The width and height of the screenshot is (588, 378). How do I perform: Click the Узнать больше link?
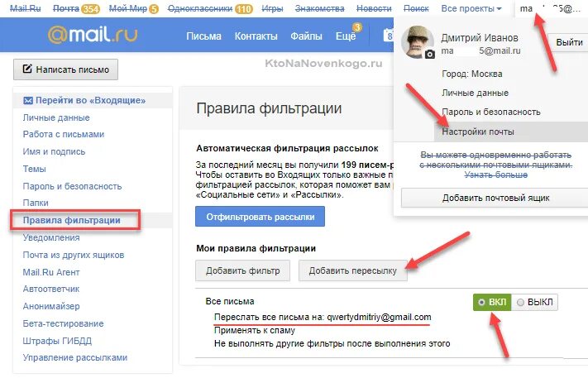(x=495, y=175)
